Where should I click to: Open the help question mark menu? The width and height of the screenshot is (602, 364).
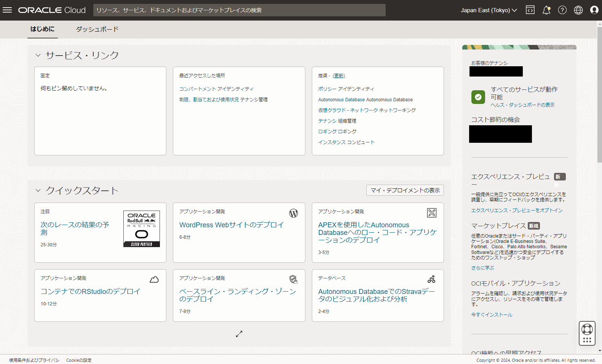tap(562, 10)
